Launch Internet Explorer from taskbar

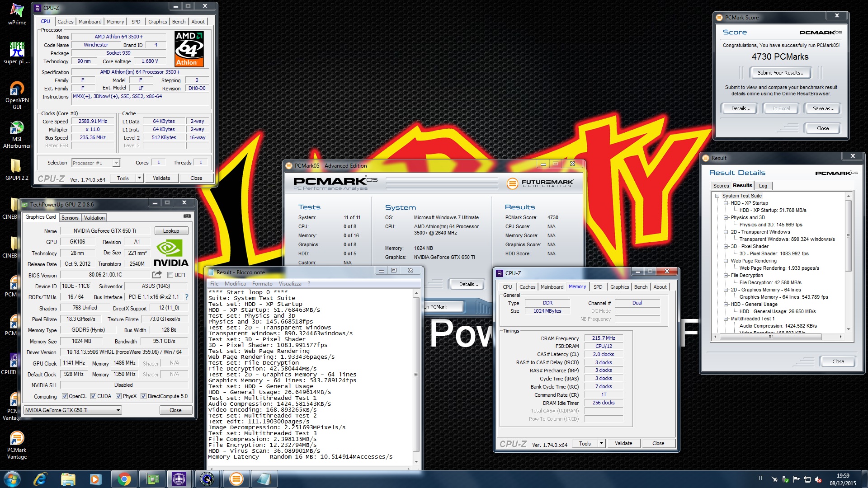tap(40, 479)
